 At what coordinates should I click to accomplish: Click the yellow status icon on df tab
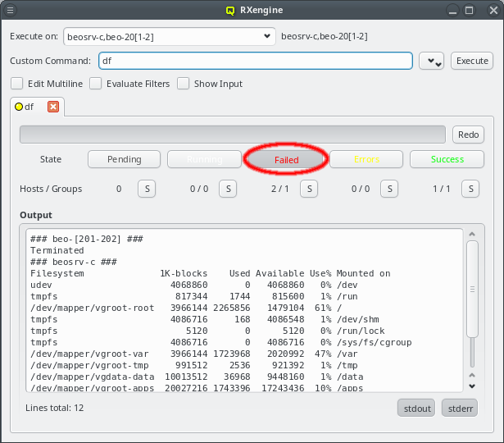click(x=19, y=107)
